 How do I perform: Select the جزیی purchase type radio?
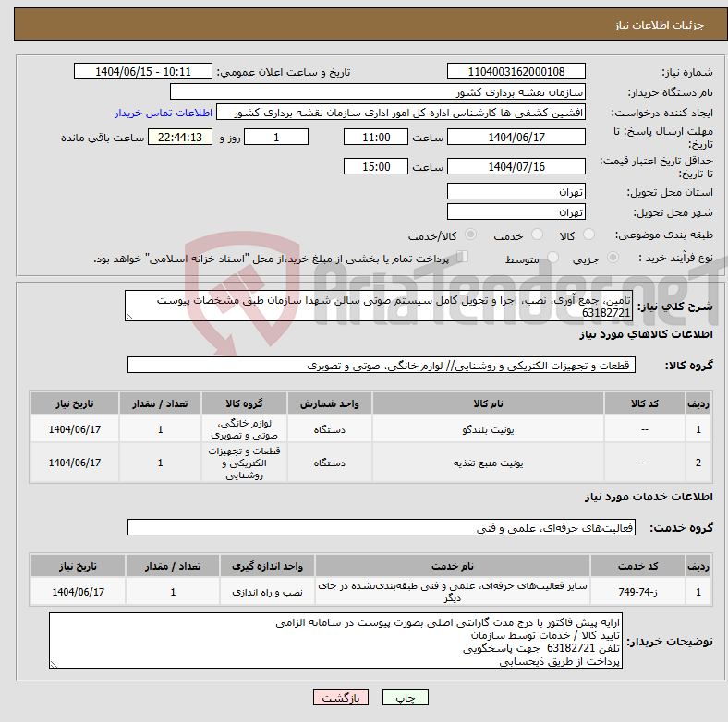[x=613, y=257]
